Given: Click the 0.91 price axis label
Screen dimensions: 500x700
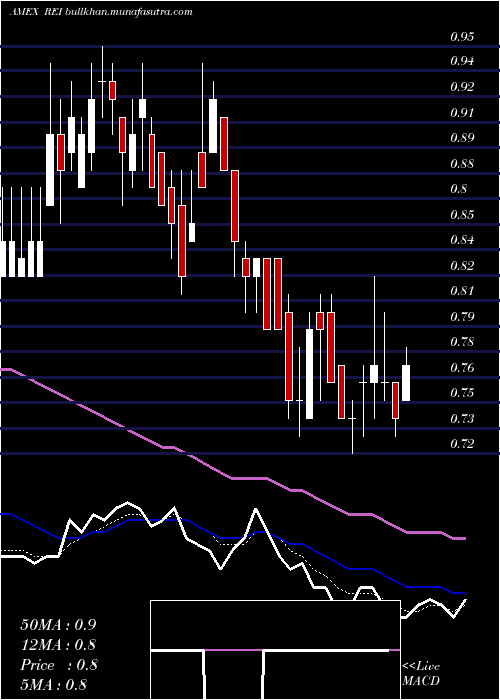Looking at the screenshot, I should pos(462,112).
